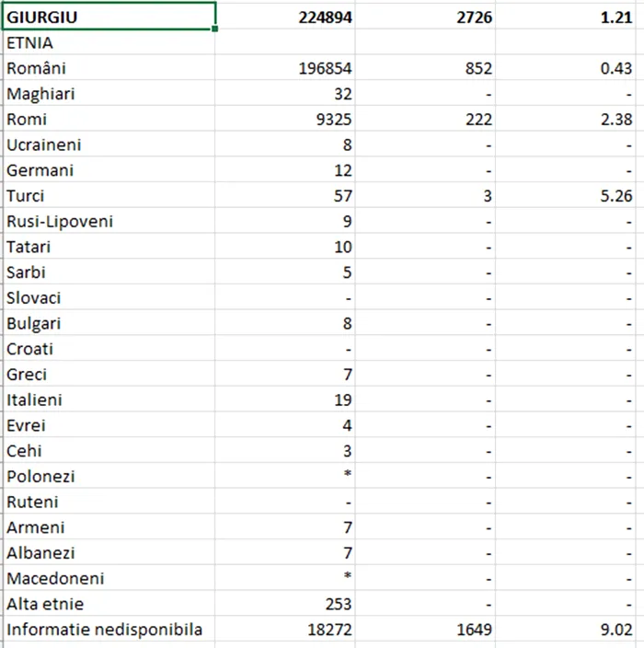Click the Români row label
Screen dimensions: 644x648
109,68
